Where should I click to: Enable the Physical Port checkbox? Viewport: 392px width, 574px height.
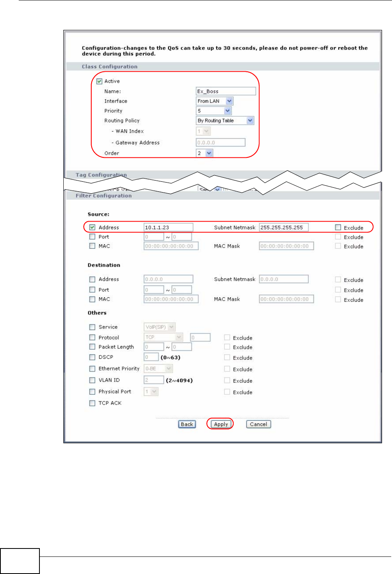tap(92, 392)
